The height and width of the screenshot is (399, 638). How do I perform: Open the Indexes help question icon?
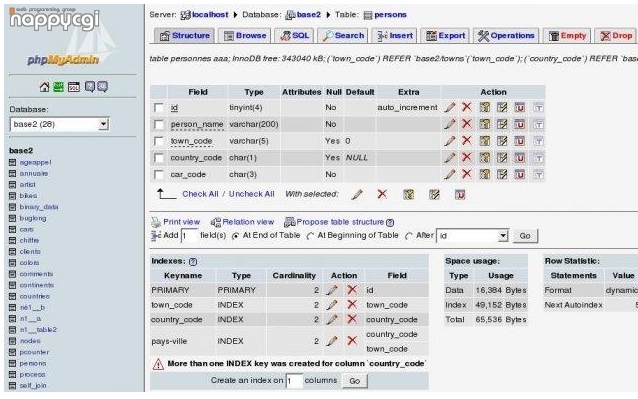(x=193, y=262)
